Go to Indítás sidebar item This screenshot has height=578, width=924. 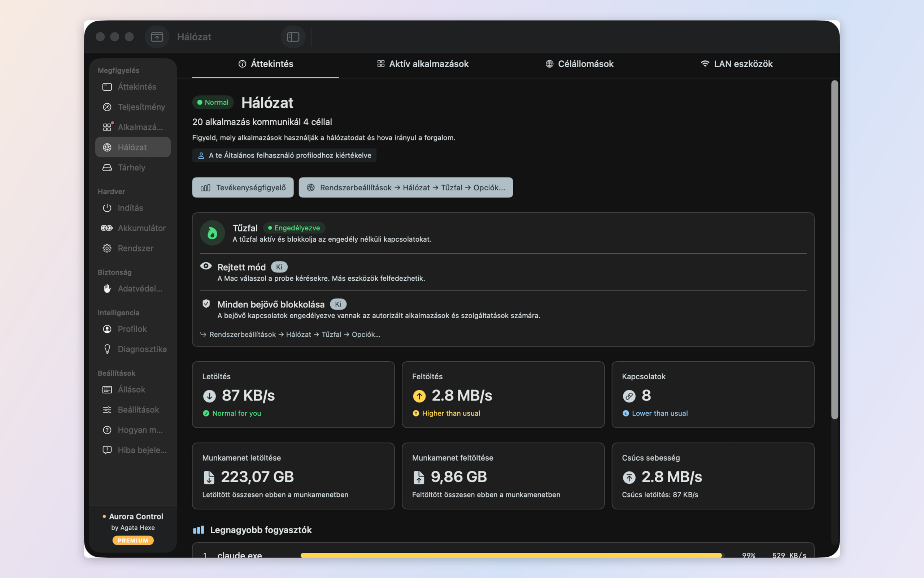coord(133,208)
